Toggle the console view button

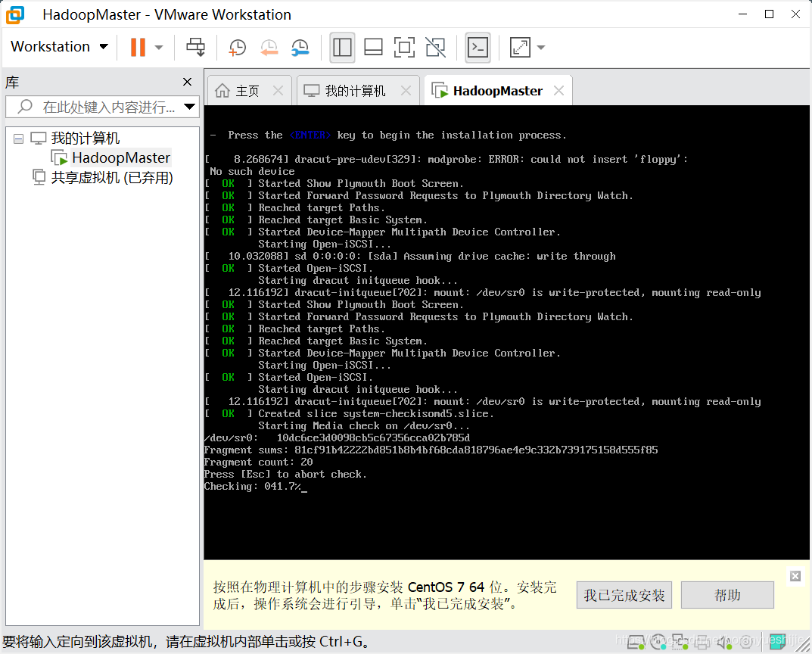[478, 47]
